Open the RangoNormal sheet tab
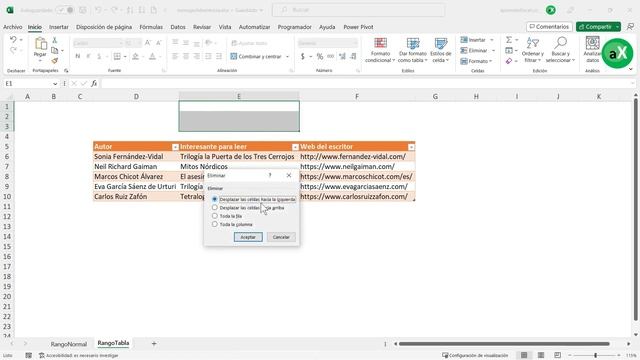 (69, 344)
